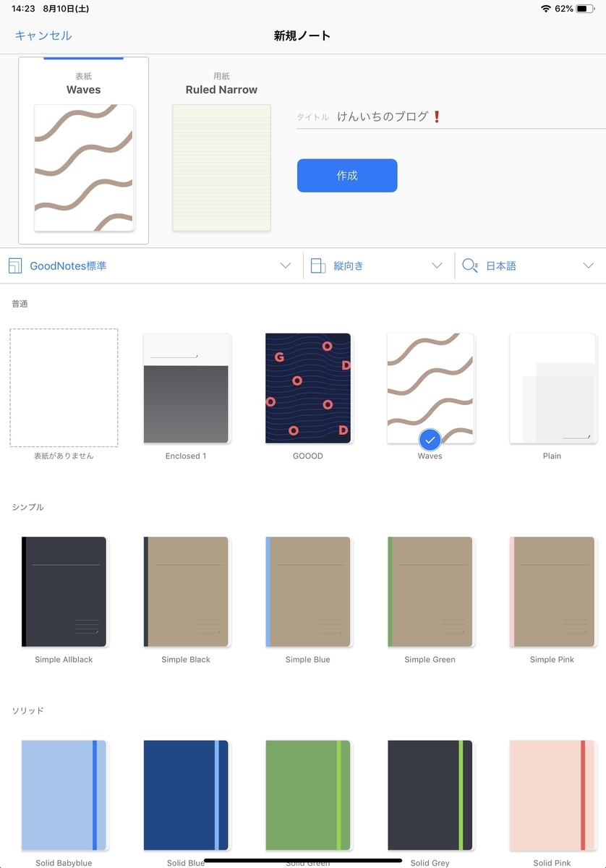Tap the home indicator bar at bottom

click(303, 861)
